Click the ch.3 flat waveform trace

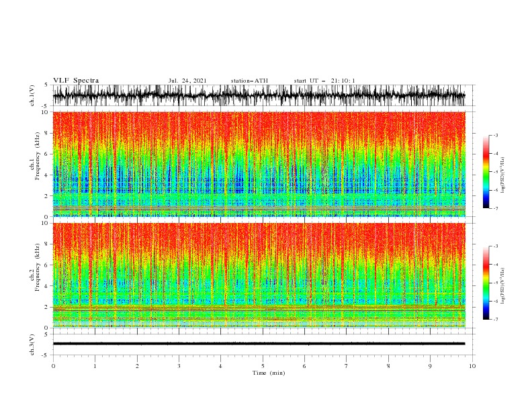click(x=259, y=344)
